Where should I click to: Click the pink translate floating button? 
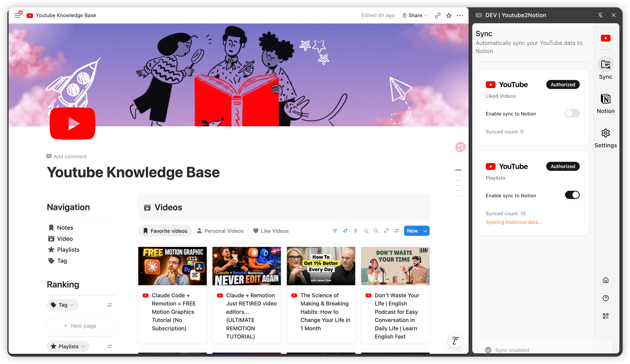460,147
